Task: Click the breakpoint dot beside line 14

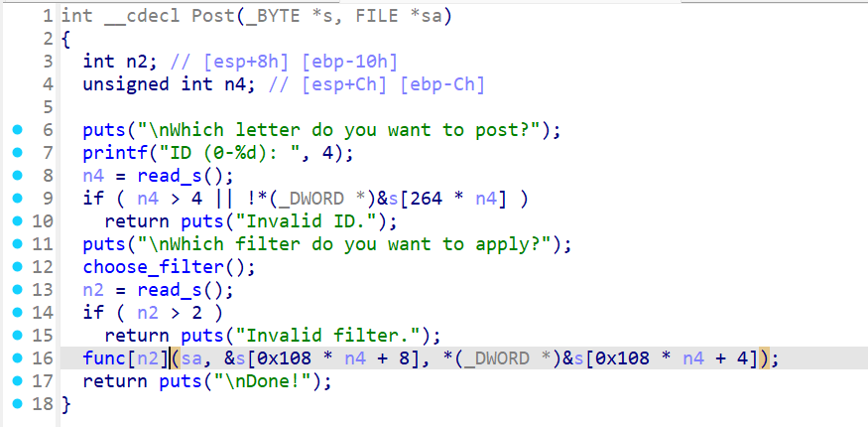Action: pos(17,312)
